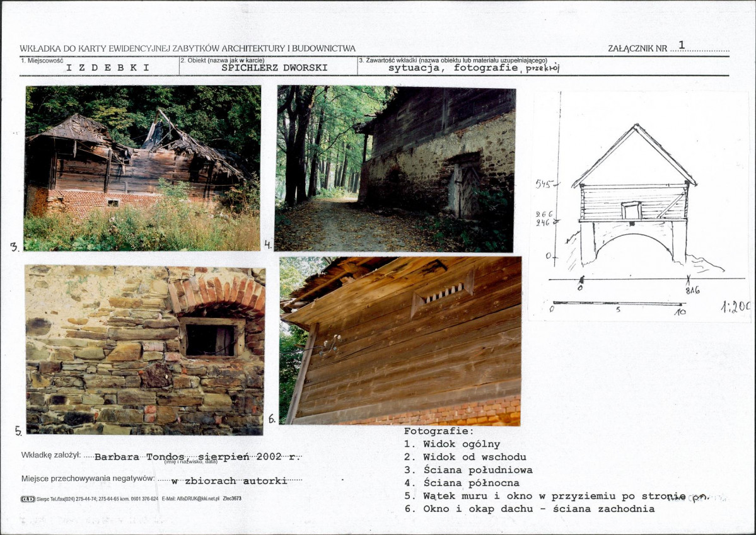Click the author name Barbara Tondos
This screenshot has width=756, height=535.
[139, 457]
